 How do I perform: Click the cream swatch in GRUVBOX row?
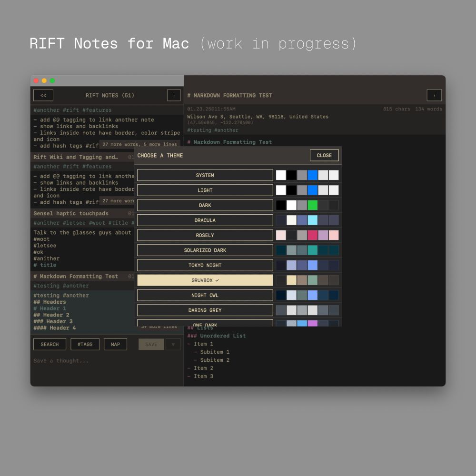tap(291, 280)
